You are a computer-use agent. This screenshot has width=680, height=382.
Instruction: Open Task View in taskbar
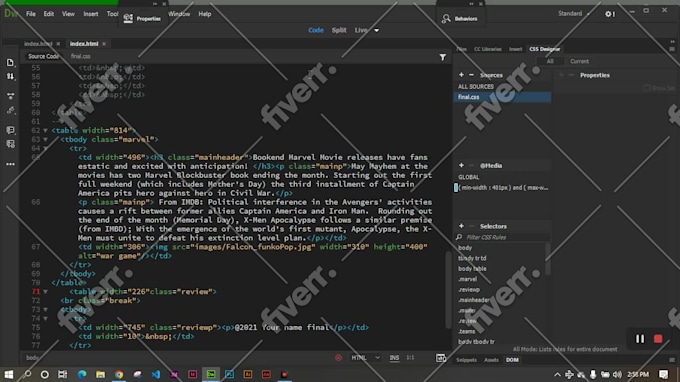tap(62, 374)
